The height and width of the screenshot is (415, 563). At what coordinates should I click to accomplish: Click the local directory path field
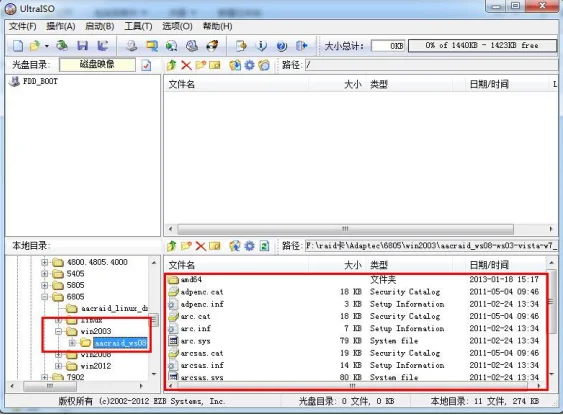click(431, 246)
